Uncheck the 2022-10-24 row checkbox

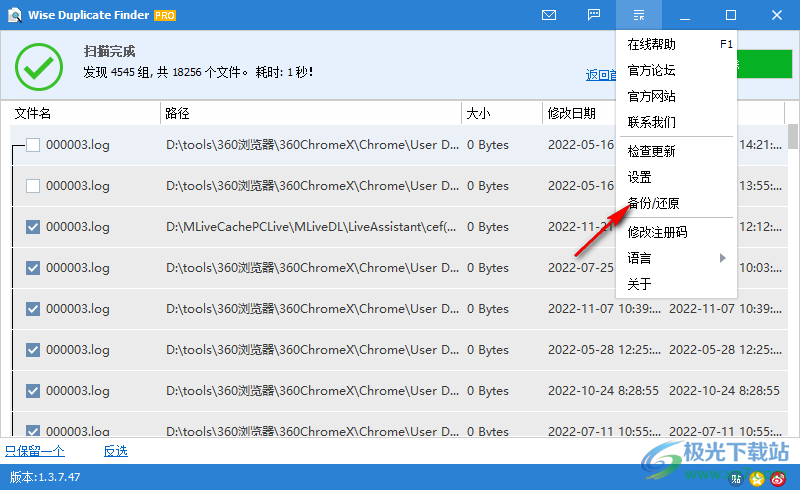click(x=33, y=390)
